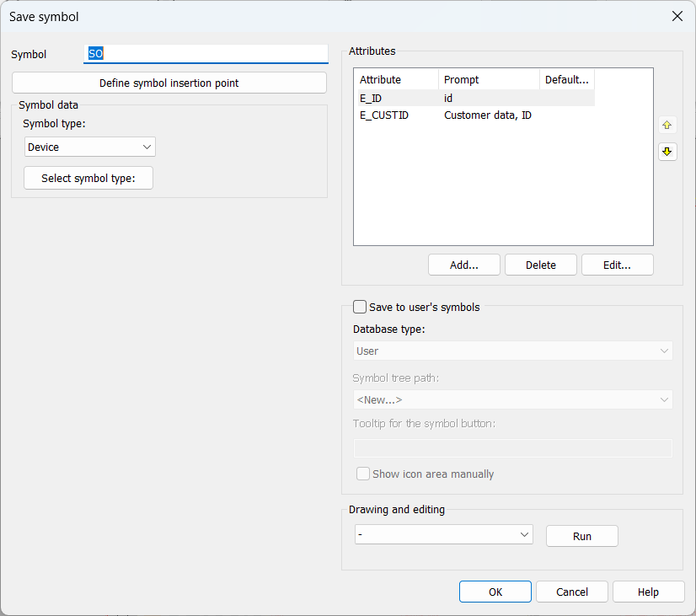Open the Edit... attribute dialog

click(x=617, y=265)
